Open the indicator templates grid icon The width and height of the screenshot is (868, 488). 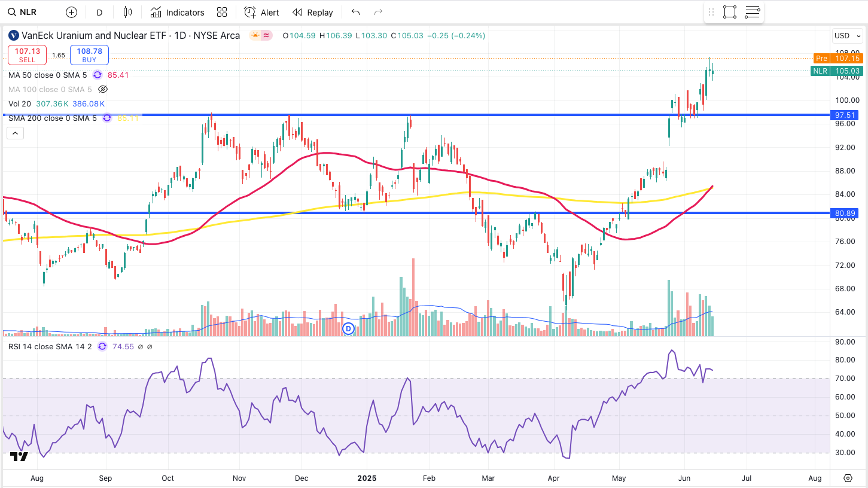pyautogui.click(x=222, y=12)
